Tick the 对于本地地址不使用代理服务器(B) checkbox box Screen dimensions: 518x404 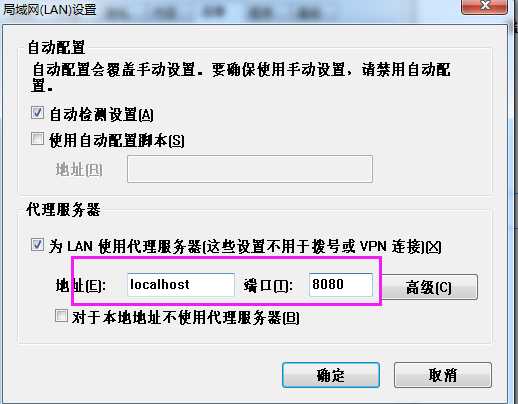click(61, 315)
